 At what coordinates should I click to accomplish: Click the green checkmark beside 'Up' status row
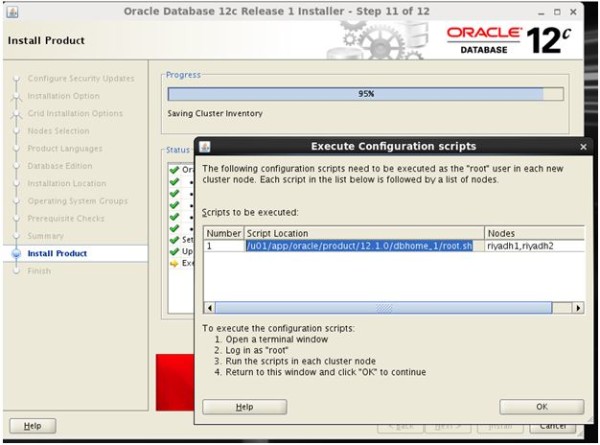[x=174, y=251]
